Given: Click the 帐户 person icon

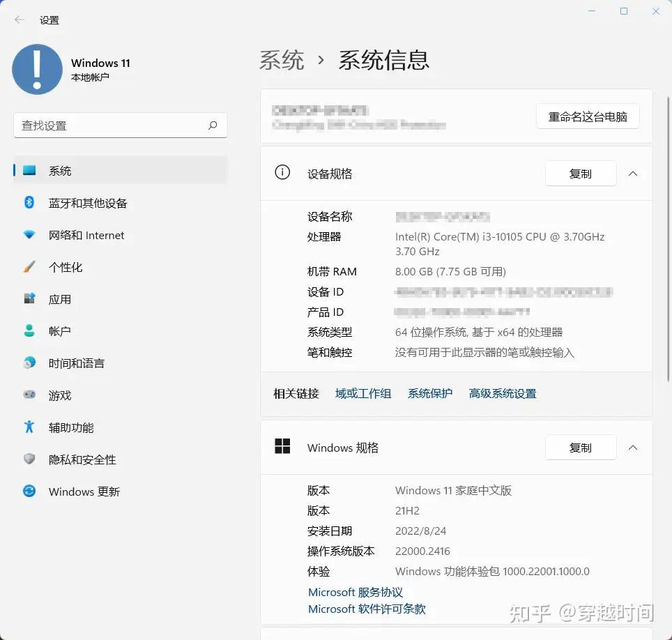Looking at the screenshot, I should click(x=29, y=330).
